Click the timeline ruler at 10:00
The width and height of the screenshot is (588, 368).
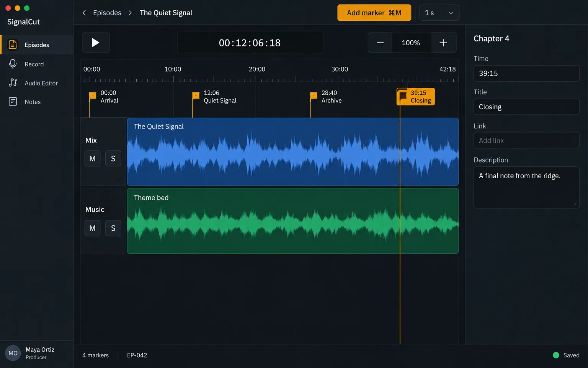click(x=173, y=69)
